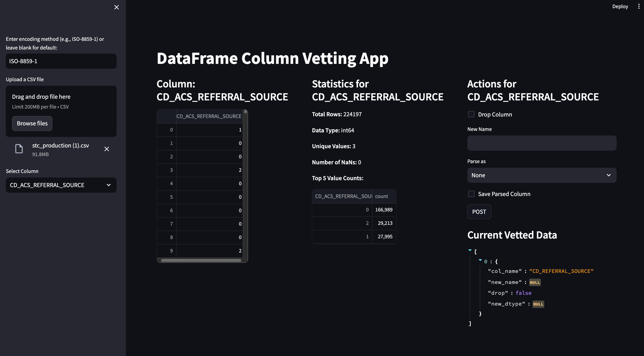Click the stc_production (1).csv file name
Screen dimensions: 644x356
click(61, 146)
